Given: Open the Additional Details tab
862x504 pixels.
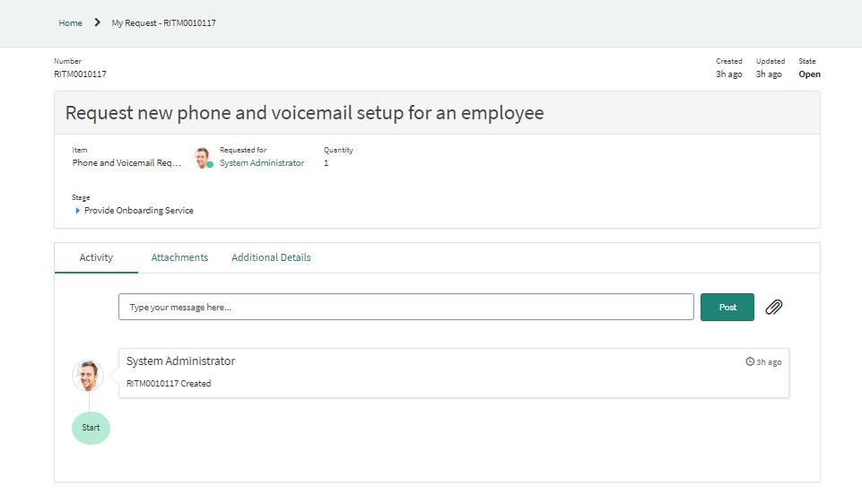Looking at the screenshot, I should [271, 257].
